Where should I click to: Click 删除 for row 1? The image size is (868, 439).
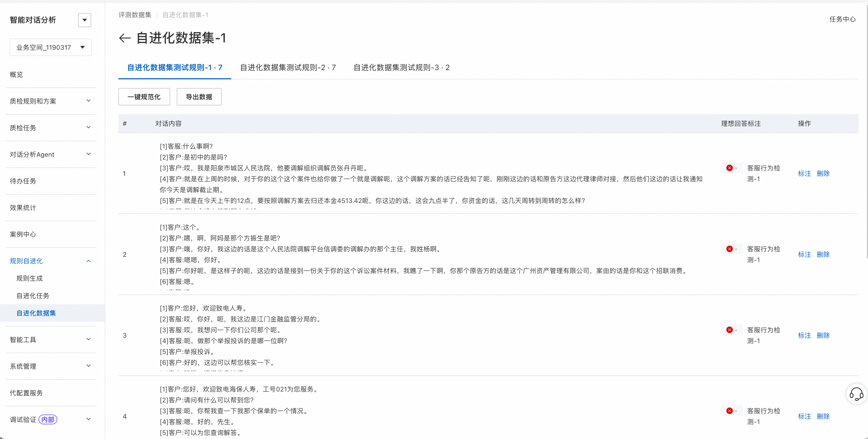point(823,173)
